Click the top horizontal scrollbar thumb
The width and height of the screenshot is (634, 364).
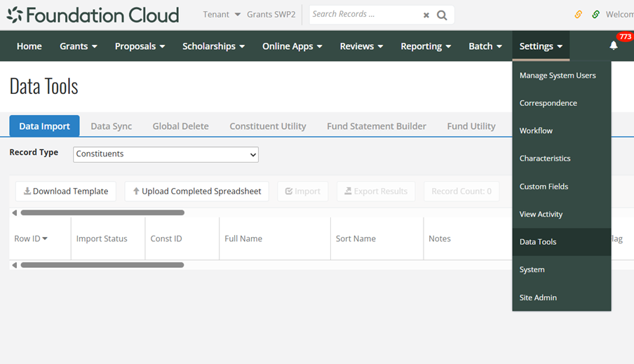coord(102,213)
